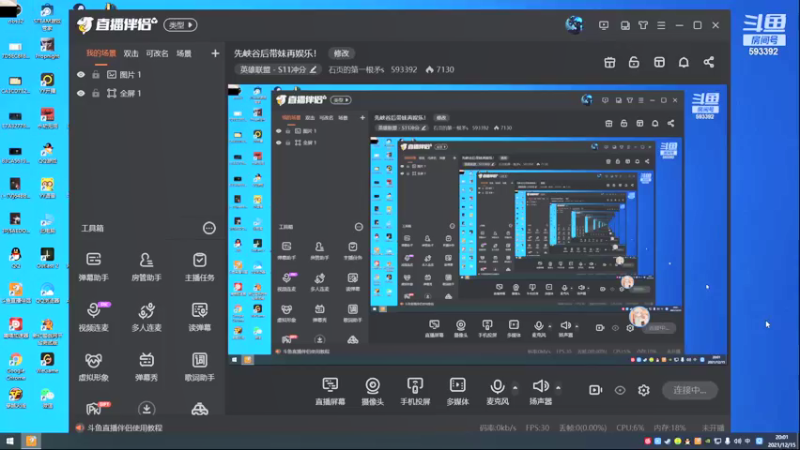Open the 类型 dropdown beside the logo
Screen dimensions: 800x450
coord(181,25)
